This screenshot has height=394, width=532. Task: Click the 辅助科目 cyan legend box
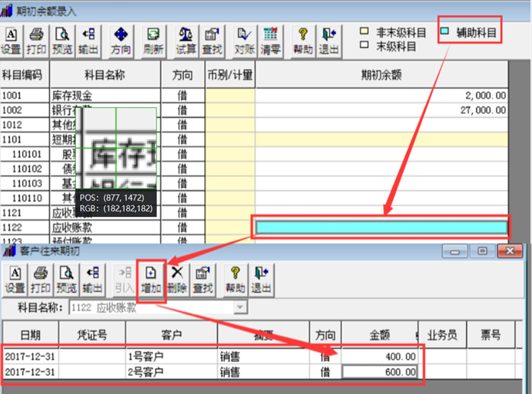coord(445,31)
